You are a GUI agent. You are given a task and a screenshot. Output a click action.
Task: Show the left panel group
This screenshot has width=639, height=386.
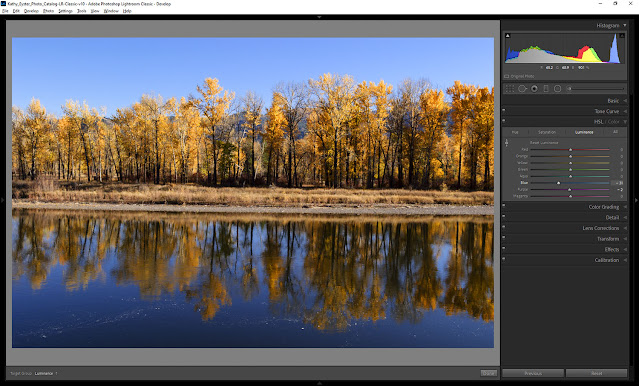(x=2, y=200)
